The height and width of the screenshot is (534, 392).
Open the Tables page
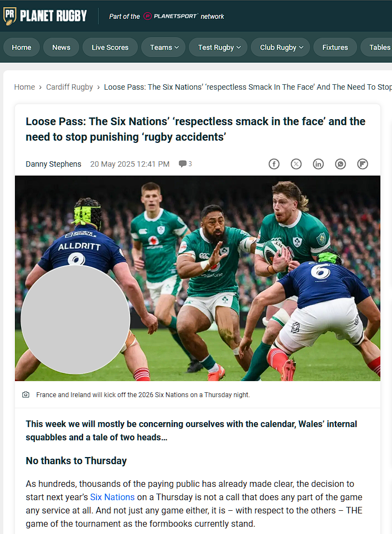coord(378,47)
